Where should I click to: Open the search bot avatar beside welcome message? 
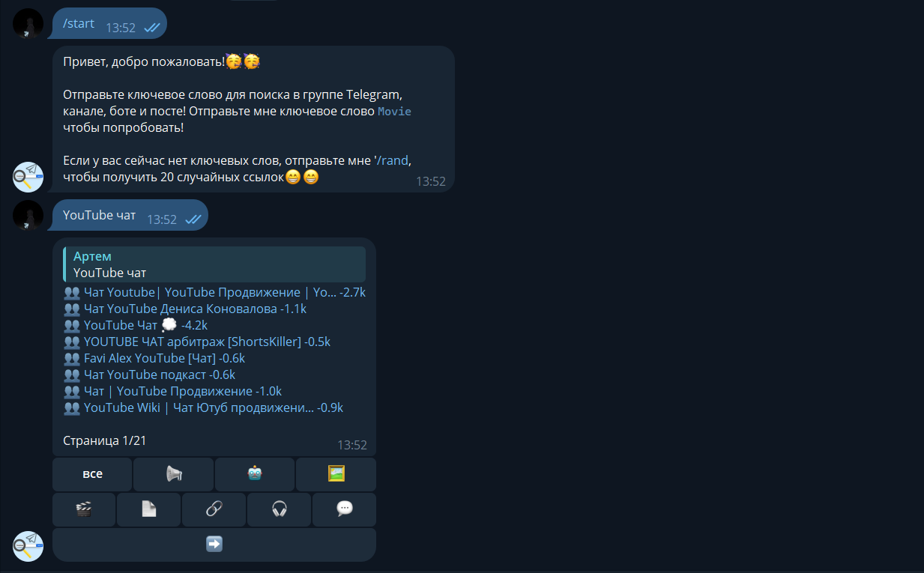(28, 177)
